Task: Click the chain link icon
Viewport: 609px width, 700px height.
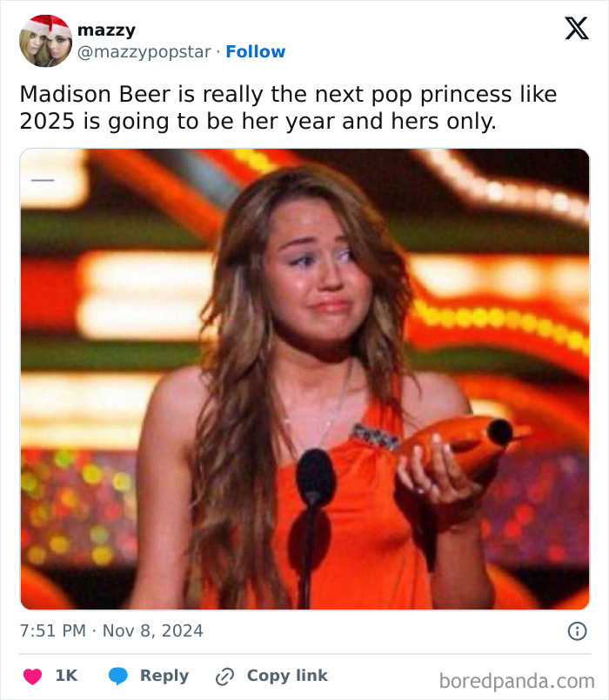Action: [x=226, y=676]
